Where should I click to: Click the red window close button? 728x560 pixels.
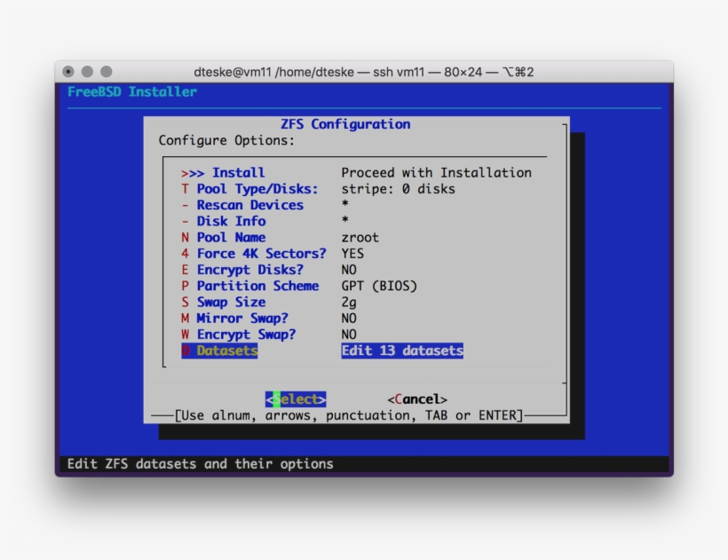pos(69,72)
